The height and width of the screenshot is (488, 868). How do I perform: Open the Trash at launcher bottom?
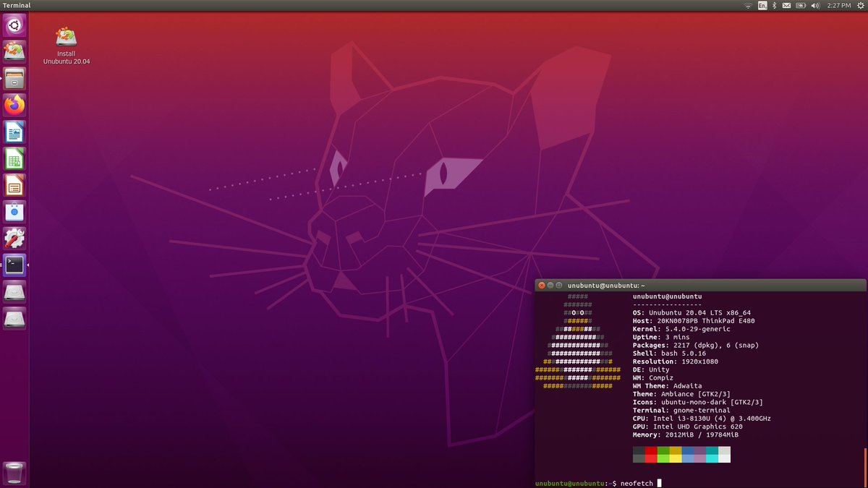pyautogui.click(x=14, y=473)
